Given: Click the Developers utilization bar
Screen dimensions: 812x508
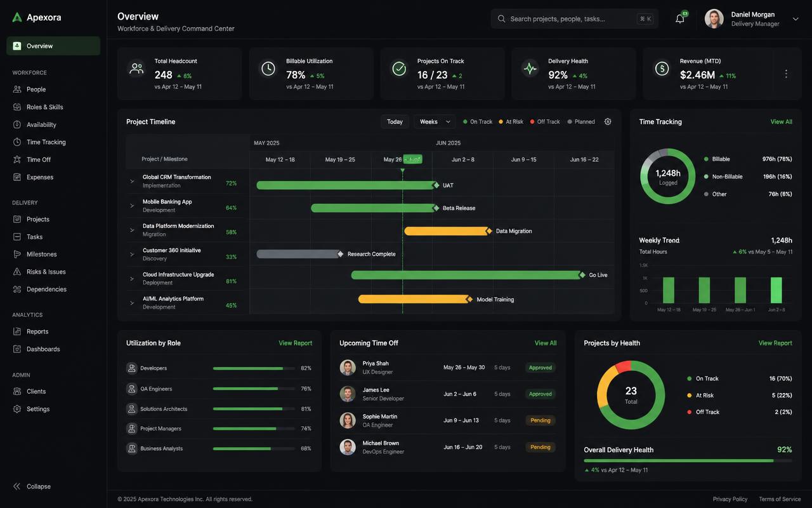Looking at the screenshot, I should click(254, 368).
